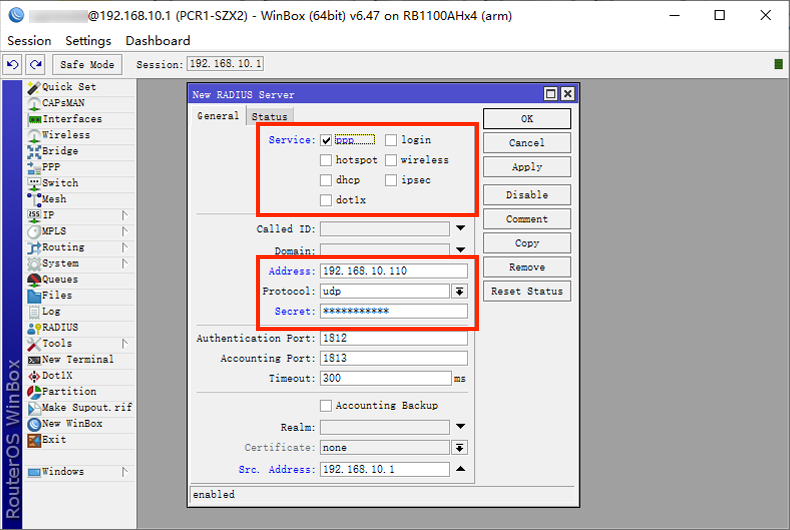Click the Reset Status button

click(527, 291)
